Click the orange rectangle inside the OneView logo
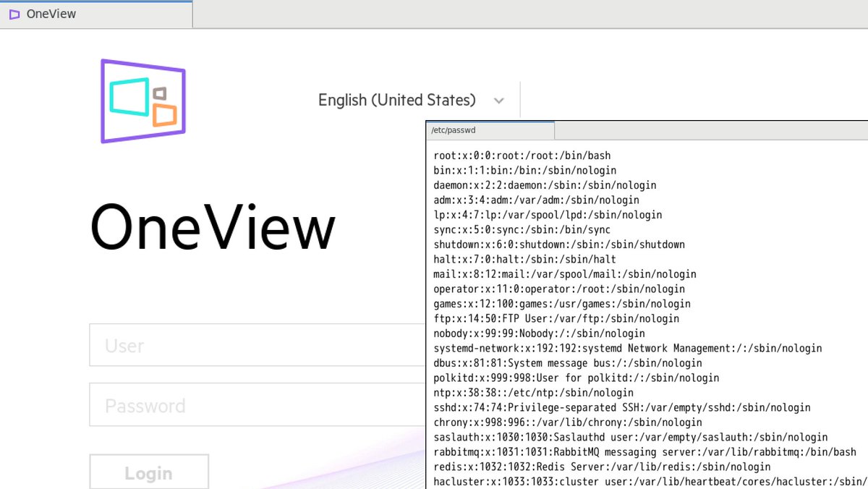The height and width of the screenshot is (489, 868). [164, 114]
